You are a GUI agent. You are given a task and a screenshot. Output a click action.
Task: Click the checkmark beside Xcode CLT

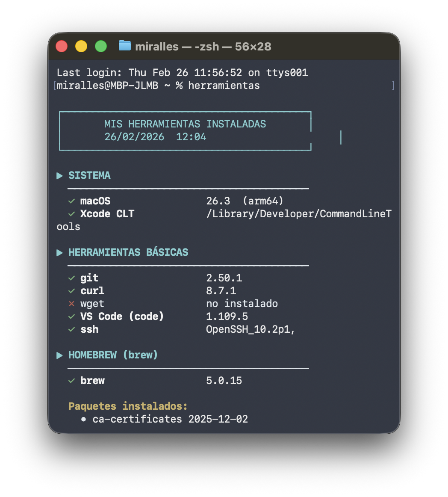tap(71, 214)
